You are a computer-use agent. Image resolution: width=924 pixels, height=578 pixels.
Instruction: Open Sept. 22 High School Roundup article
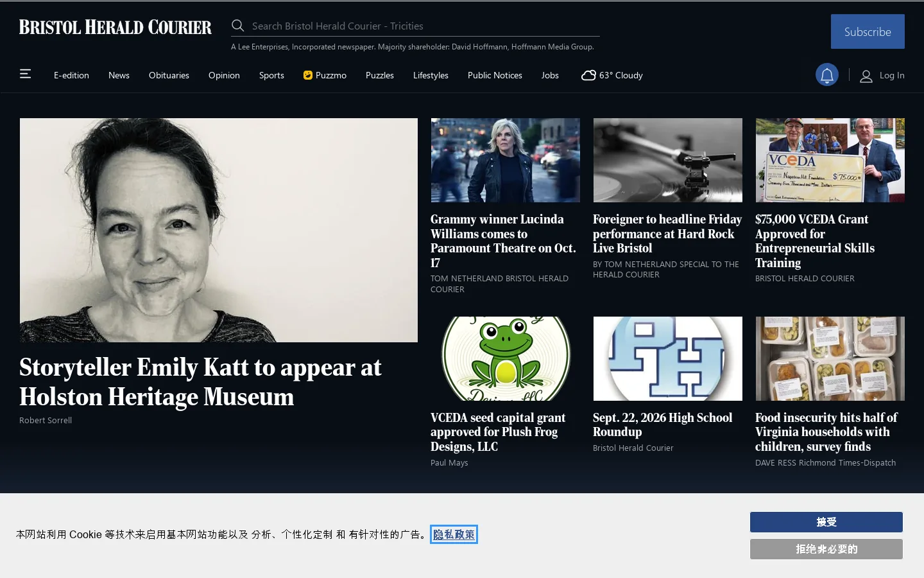[662, 425]
